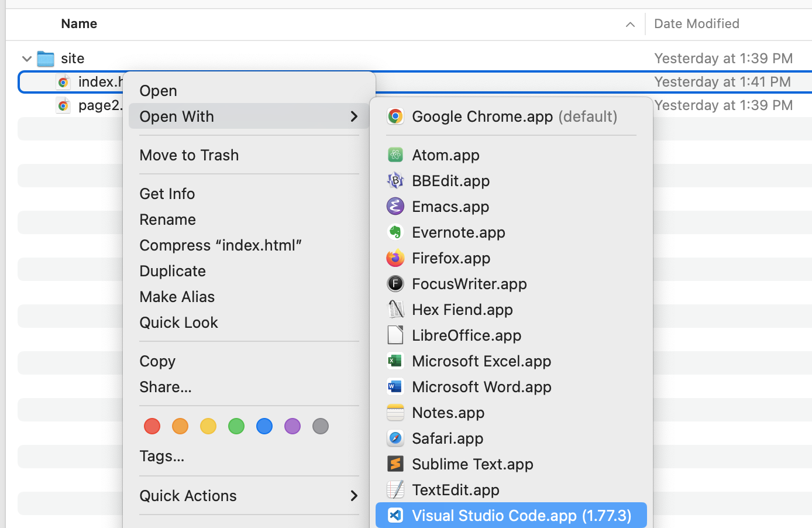Collapse the site folder disclosure arrow
The height and width of the screenshot is (528, 812).
point(27,59)
